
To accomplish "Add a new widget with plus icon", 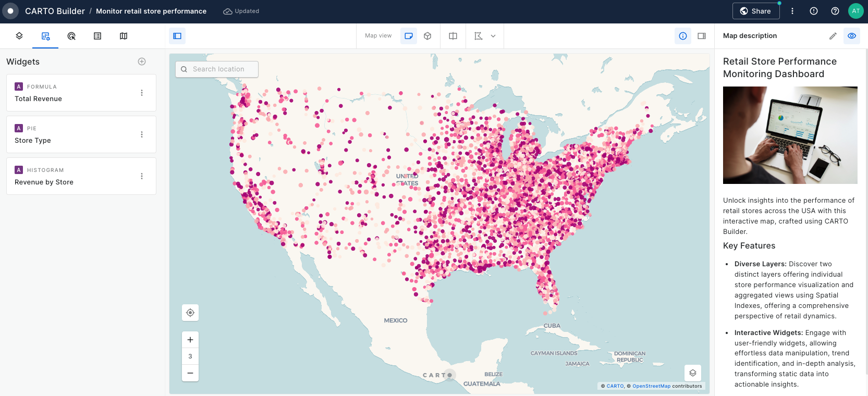I will pyautogui.click(x=142, y=61).
